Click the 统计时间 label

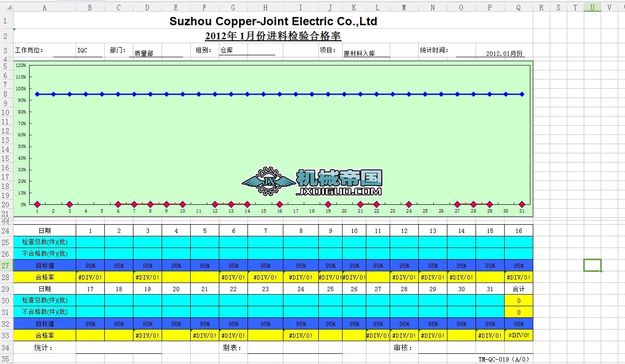tap(434, 50)
